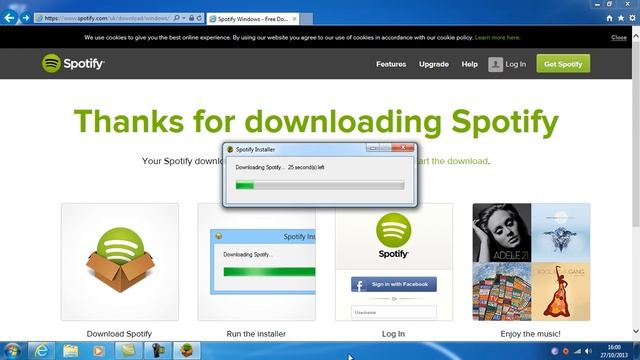
Task: Open the address bar dropdown arrow
Action: [184, 18]
